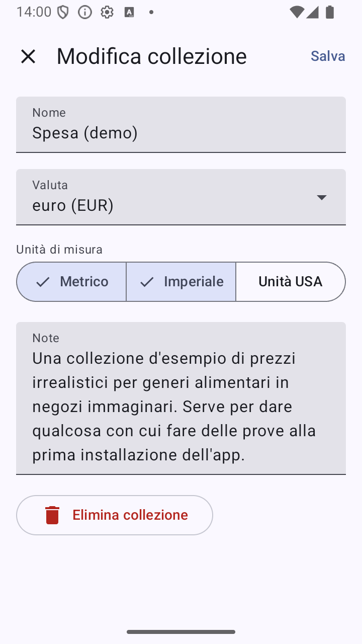362x644 pixels.
Task: Tap the info circle icon in status bar
Action: pyautogui.click(x=85, y=12)
